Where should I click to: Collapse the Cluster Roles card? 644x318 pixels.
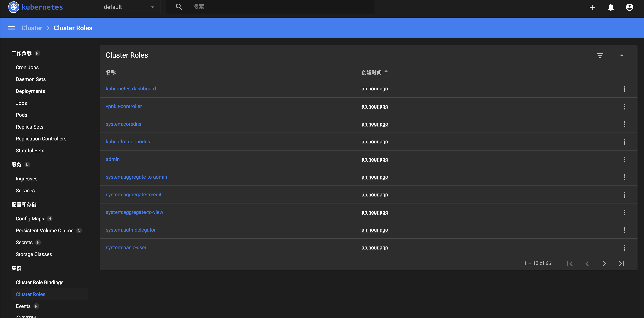(x=622, y=55)
